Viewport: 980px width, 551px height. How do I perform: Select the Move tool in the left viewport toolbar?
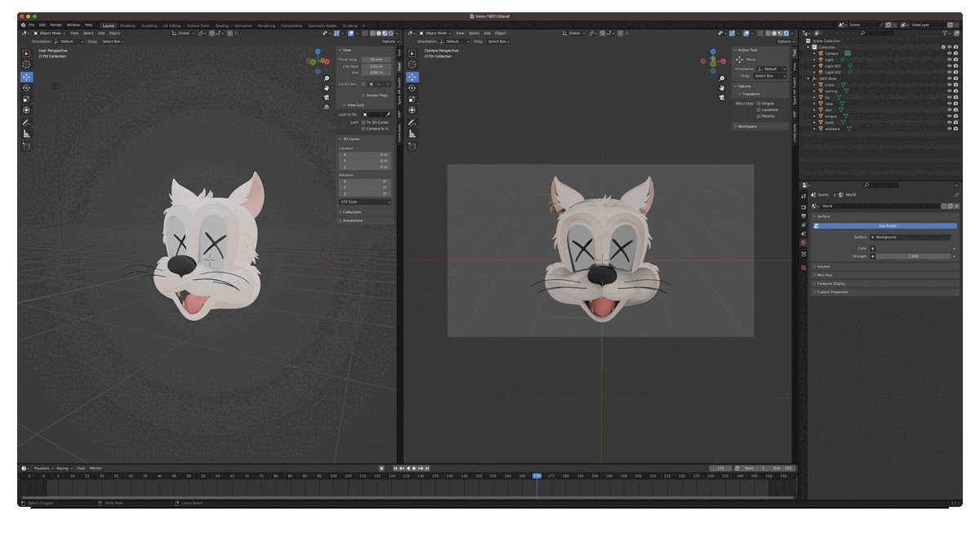27,76
